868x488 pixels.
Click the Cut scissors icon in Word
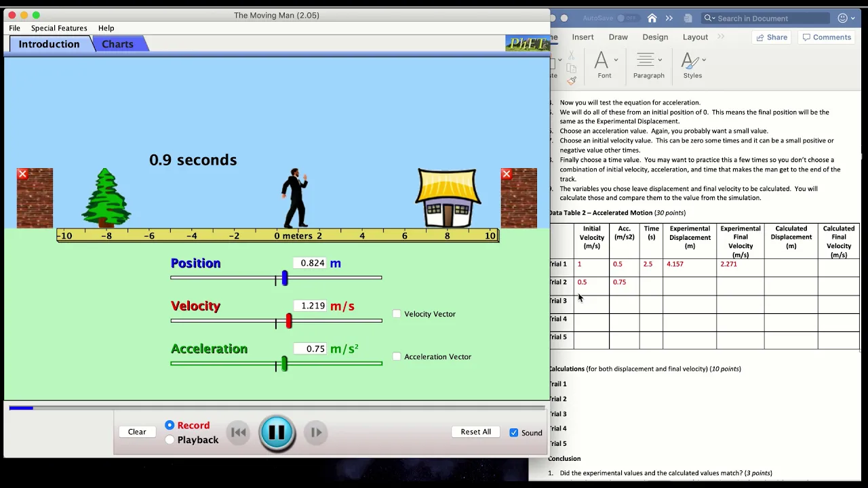[x=572, y=56]
